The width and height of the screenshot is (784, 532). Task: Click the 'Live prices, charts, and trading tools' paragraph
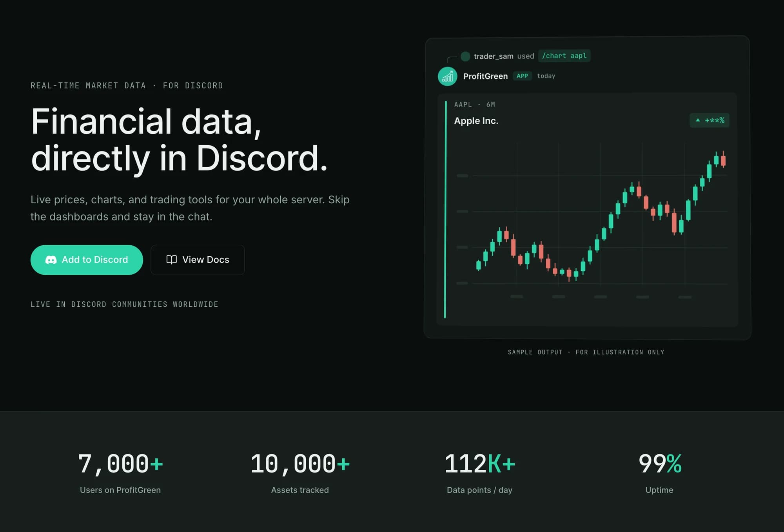point(190,208)
